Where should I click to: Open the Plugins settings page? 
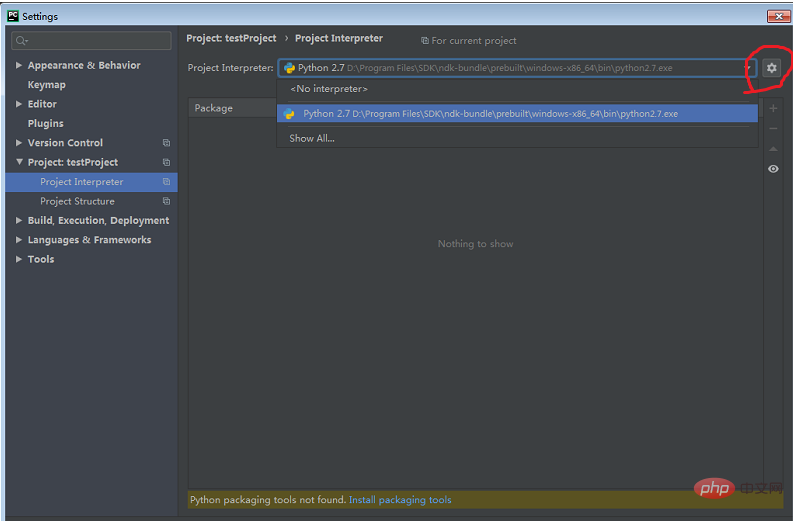[x=45, y=124]
